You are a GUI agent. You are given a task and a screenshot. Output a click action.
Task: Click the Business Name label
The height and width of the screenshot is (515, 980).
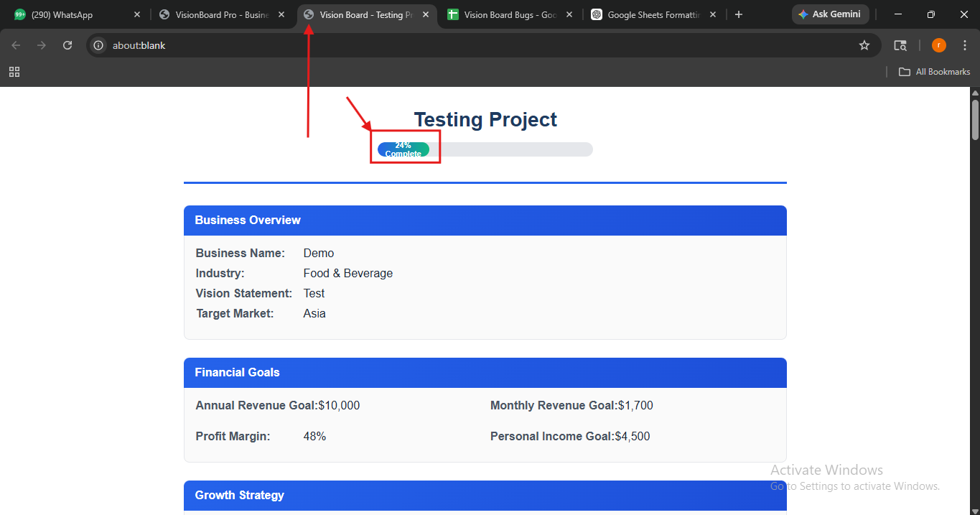click(x=241, y=253)
